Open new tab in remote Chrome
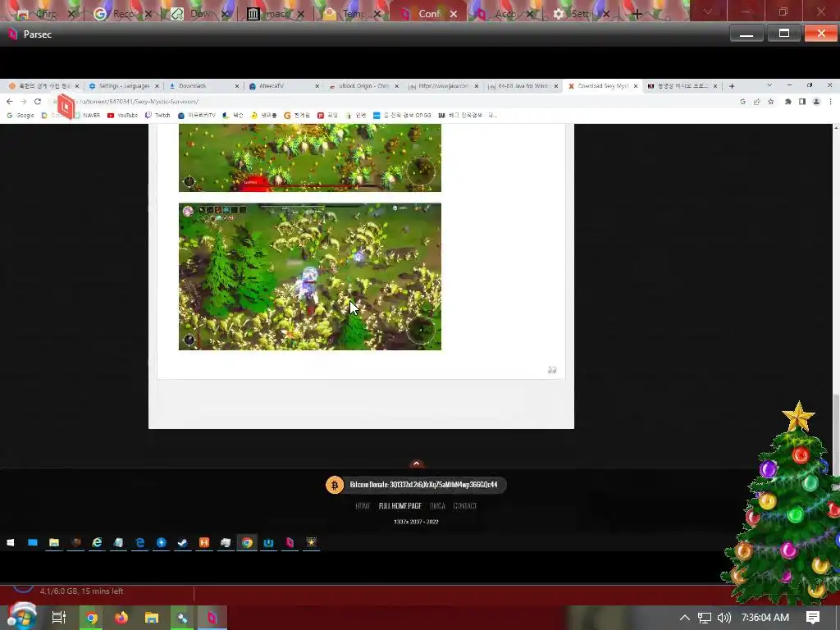Image resolution: width=840 pixels, height=630 pixels. (x=732, y=85)
